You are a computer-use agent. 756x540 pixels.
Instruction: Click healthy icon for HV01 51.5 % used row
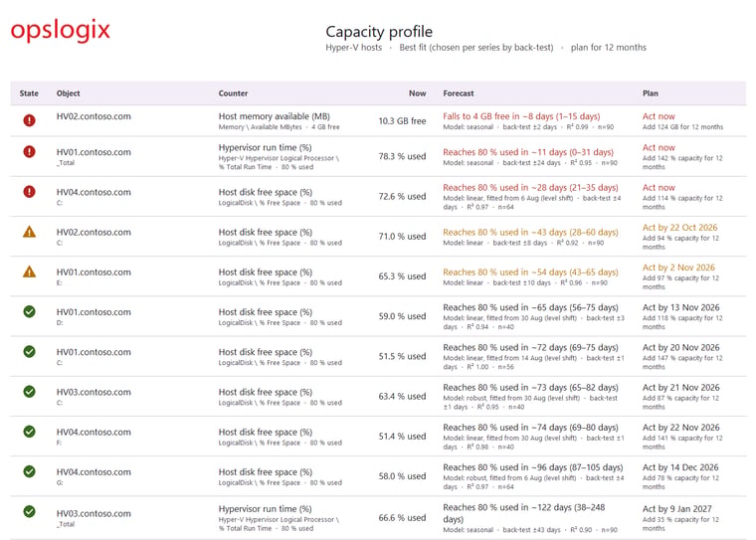(30, 351)
